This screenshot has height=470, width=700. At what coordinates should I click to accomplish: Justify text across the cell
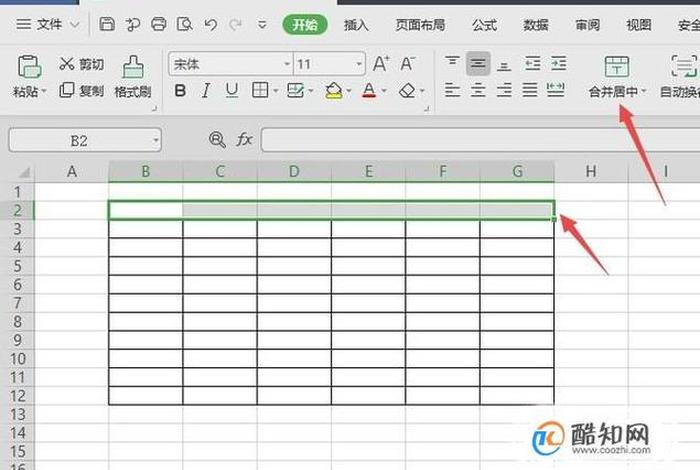(530, 90)
